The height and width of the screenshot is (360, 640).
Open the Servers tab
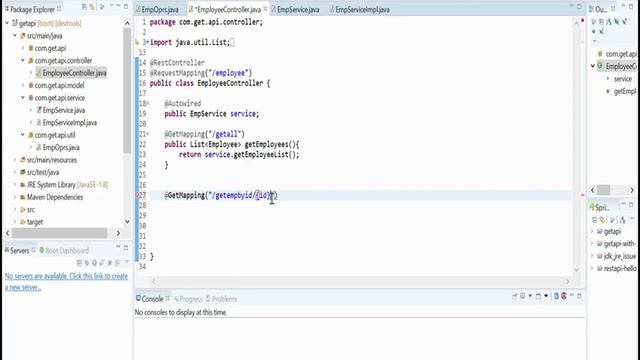click(20, 251)
